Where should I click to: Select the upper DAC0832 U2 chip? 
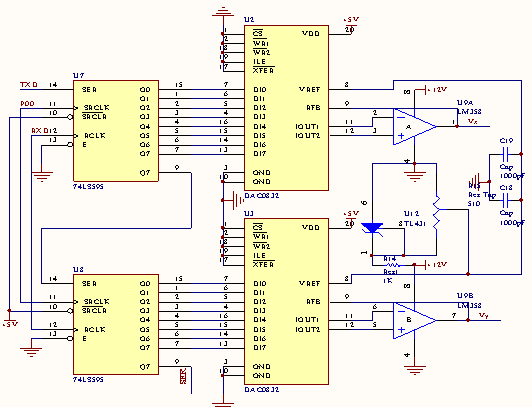286,108
